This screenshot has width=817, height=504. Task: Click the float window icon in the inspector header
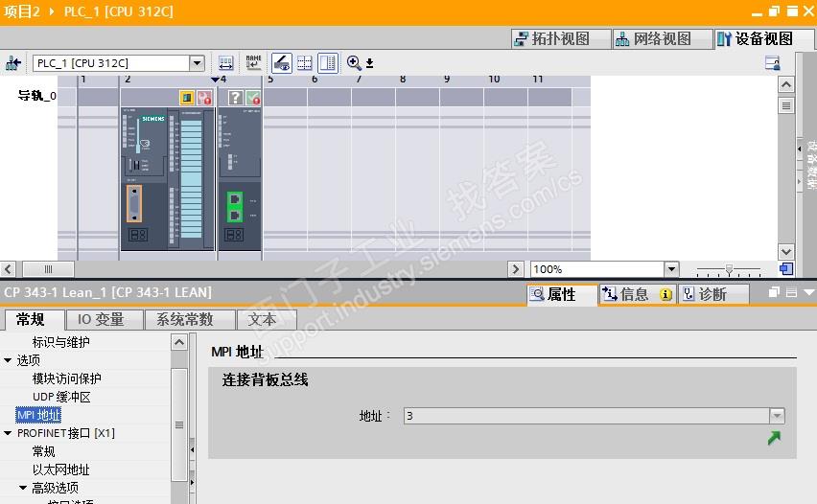(x=774, y=292)
